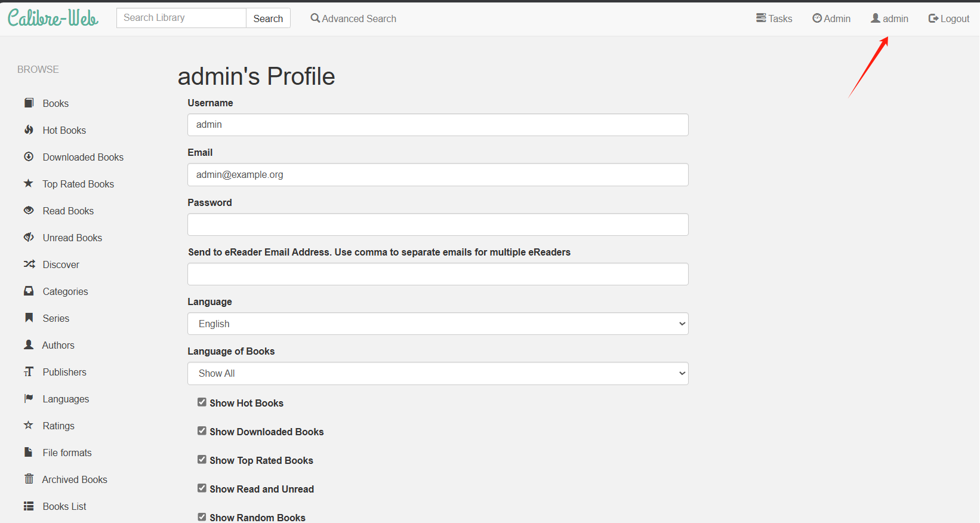Uncheck the Show Hot Books checkbox
The width and height of the screenshot is (980, 523).
click(x=202, y=402)
